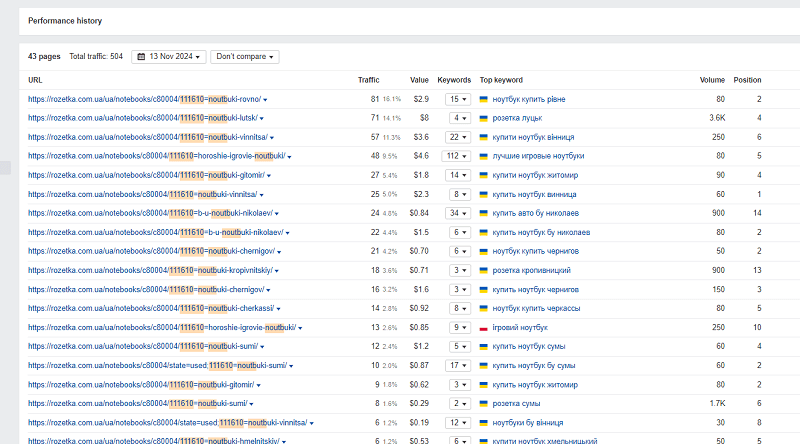Click keyword ігровий ноутбук
The width and height of the screenshot is (800, 444).
pos(520,328)
